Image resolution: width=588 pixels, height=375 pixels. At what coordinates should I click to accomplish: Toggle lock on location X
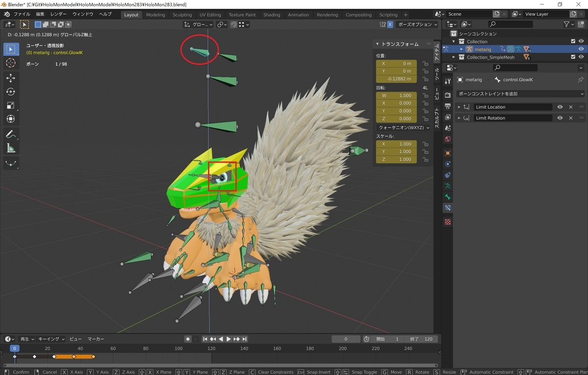tap(425, 64)
